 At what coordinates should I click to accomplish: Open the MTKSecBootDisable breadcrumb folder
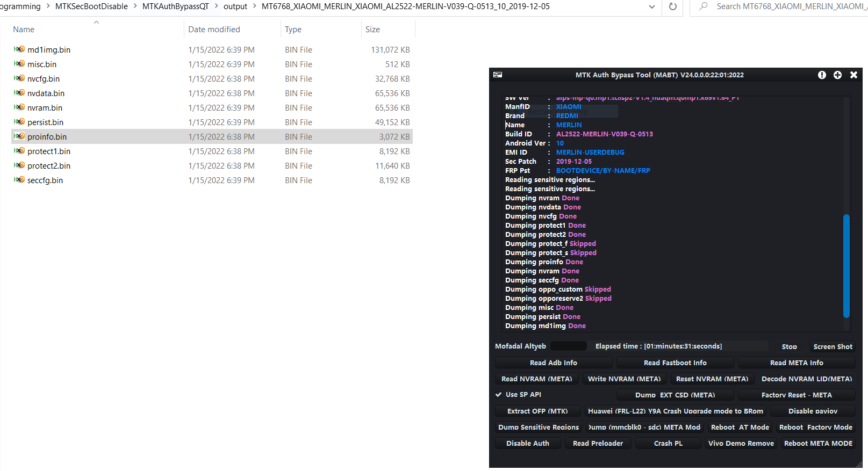pos(91,6)
